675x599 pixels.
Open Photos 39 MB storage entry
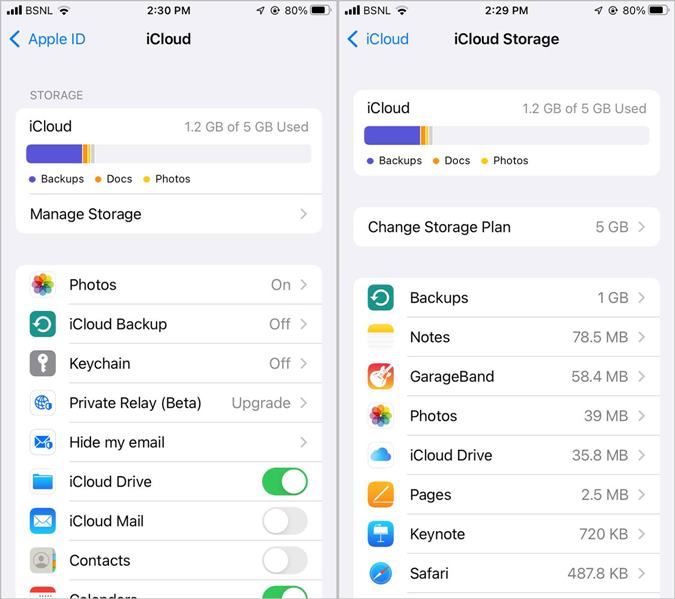coord(507,416)
